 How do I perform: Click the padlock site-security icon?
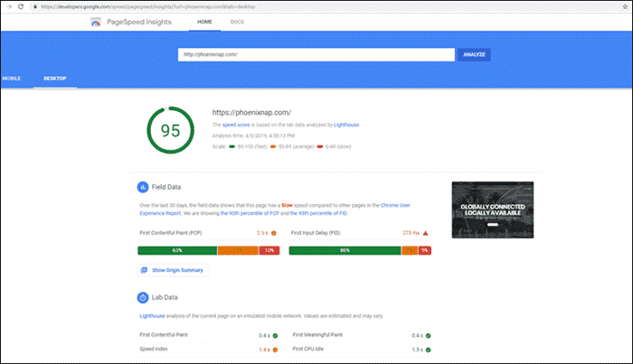pos(35,7)
